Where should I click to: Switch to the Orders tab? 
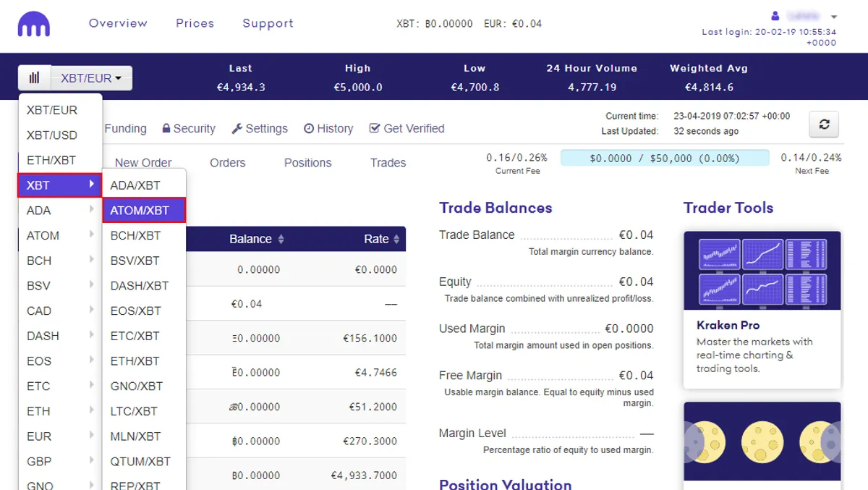228,163
